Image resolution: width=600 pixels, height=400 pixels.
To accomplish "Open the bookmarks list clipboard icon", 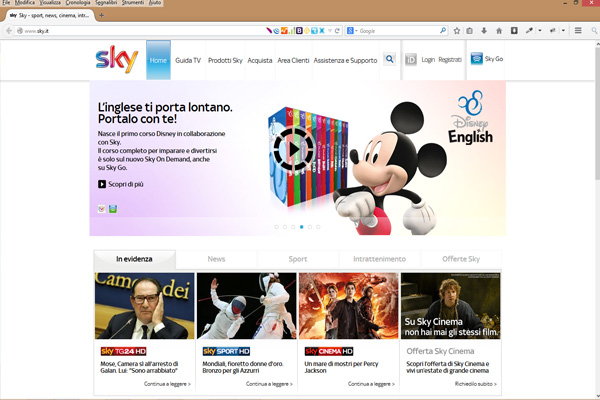I will tap(470, 31).
